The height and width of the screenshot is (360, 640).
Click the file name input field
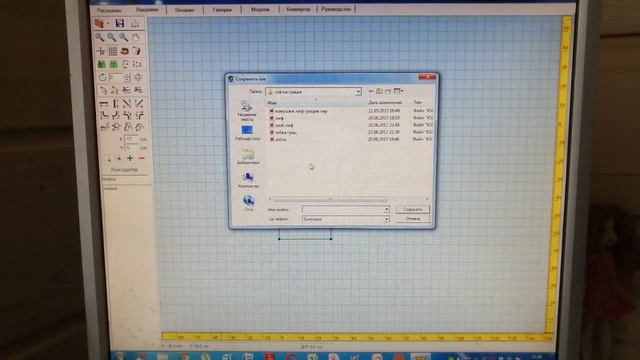click(x=342, y=209)
